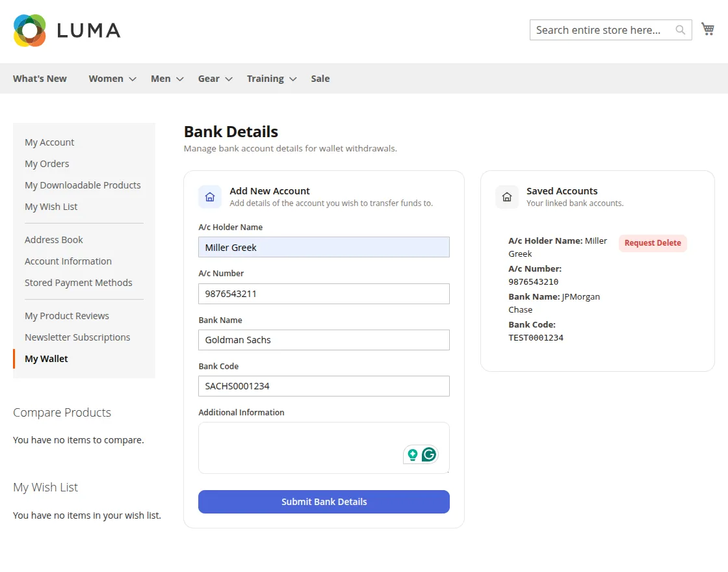Click the Grammarly G icon

pos(429,454)
